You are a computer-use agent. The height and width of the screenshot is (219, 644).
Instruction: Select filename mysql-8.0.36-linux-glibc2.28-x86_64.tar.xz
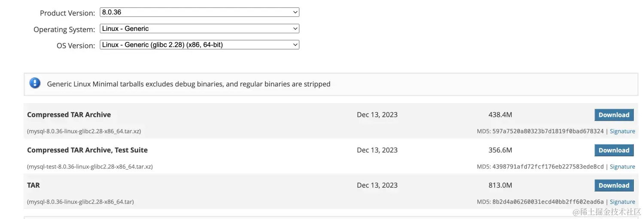(x=84, y=131)
